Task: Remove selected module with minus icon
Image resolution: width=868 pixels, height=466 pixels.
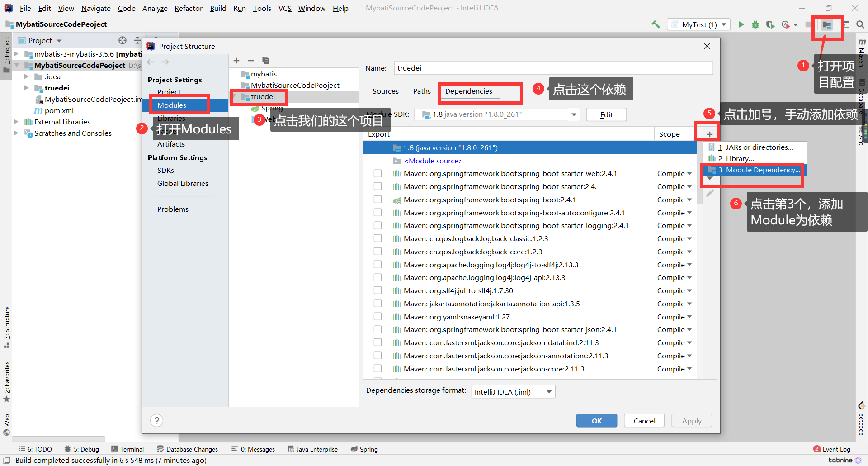Action: 251,61
